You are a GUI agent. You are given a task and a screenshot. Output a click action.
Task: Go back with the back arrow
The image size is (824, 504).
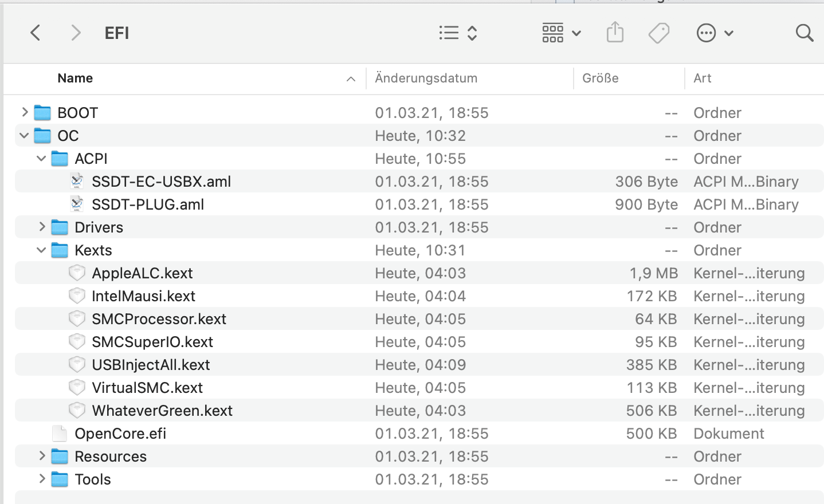pyautogui.click(x=36, y=33)
